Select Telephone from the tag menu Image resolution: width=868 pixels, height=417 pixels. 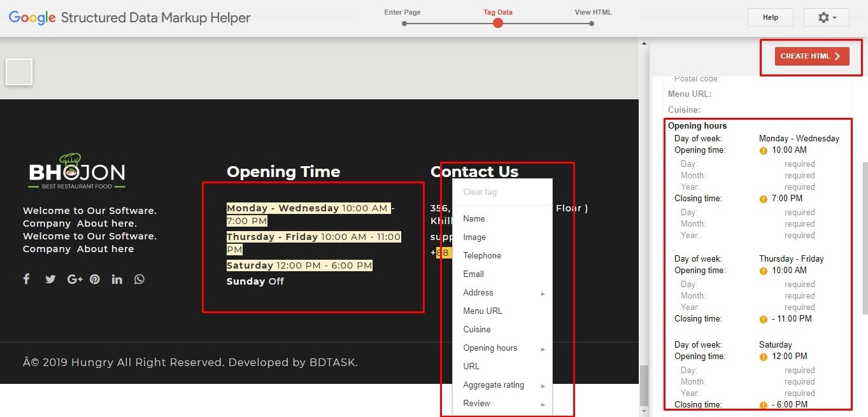click(482, 256)
